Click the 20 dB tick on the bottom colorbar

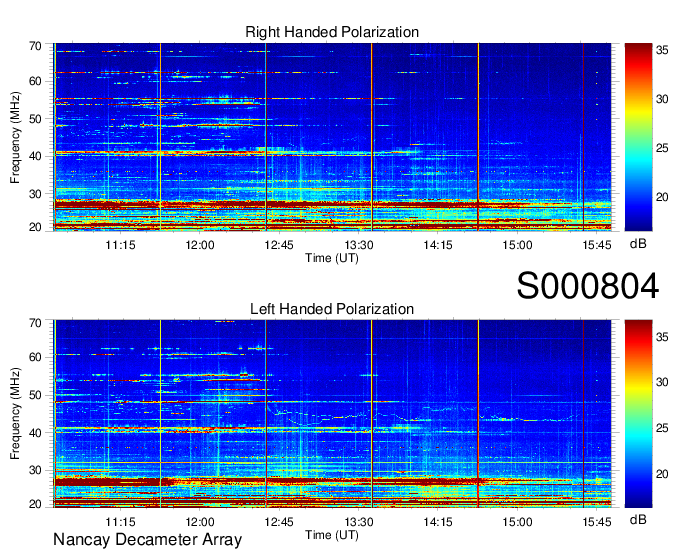coord(662,474)
